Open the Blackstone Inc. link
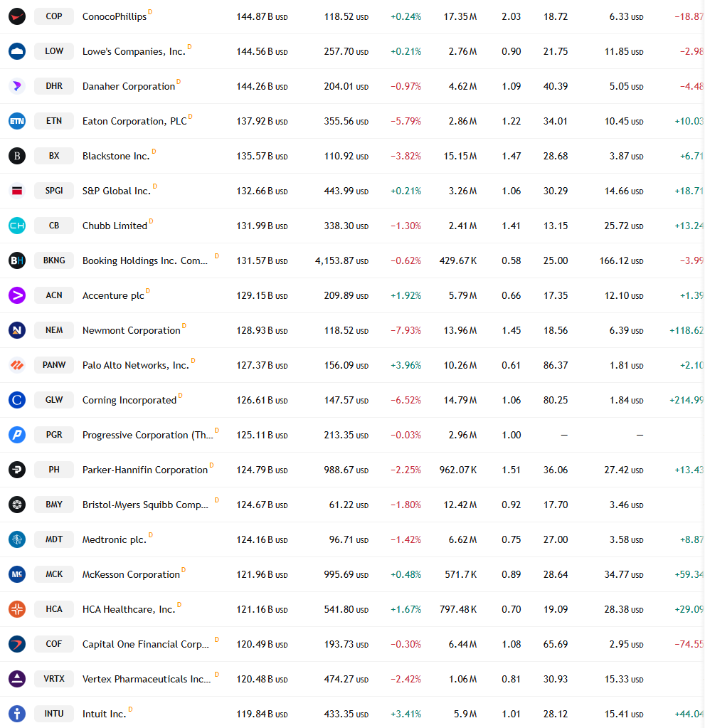 pyautogui.click(x=116, y=156)
